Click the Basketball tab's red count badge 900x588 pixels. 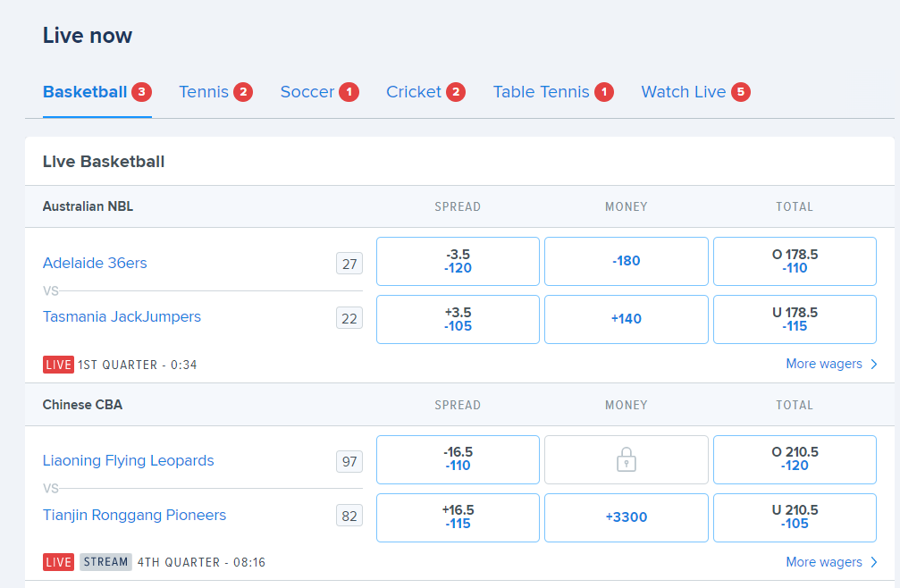(x=142, y=92)
